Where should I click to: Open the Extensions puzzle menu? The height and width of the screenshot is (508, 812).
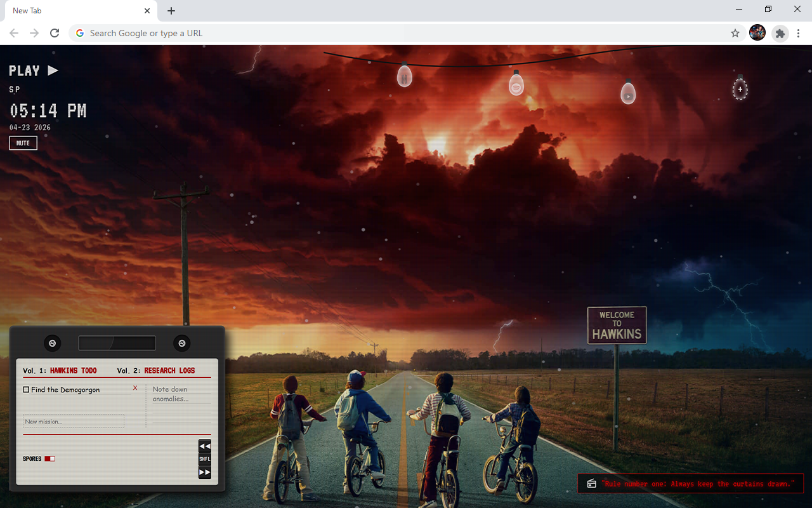point(780,33)
